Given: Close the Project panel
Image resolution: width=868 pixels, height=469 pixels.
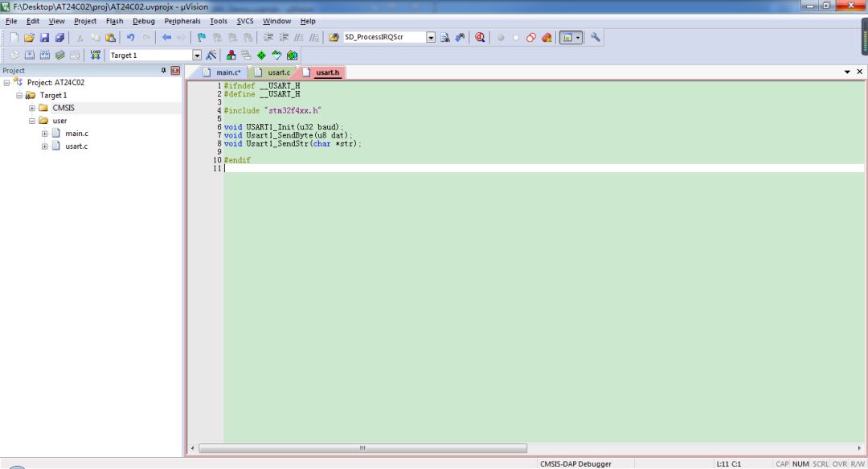Looking at the screenshot, I should (x=175, y=71).
